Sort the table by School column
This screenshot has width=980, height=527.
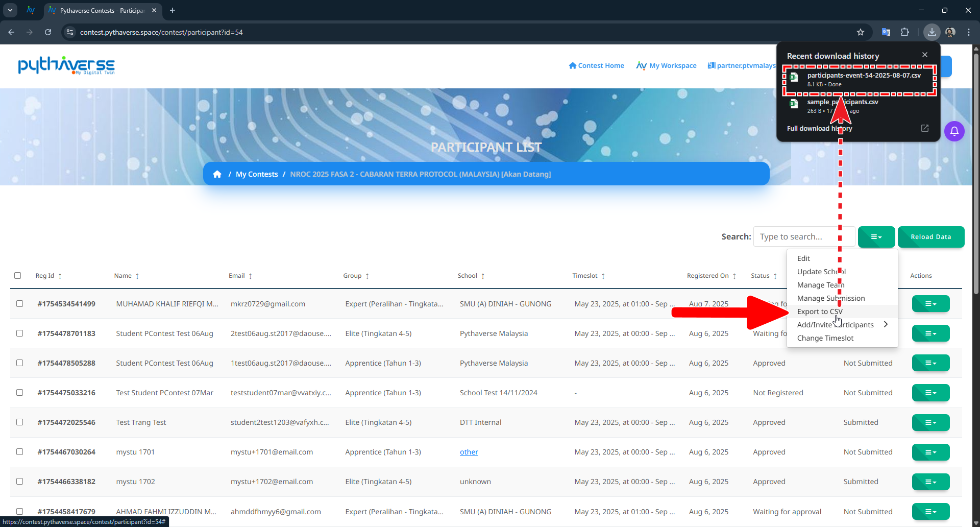point(471,276)
